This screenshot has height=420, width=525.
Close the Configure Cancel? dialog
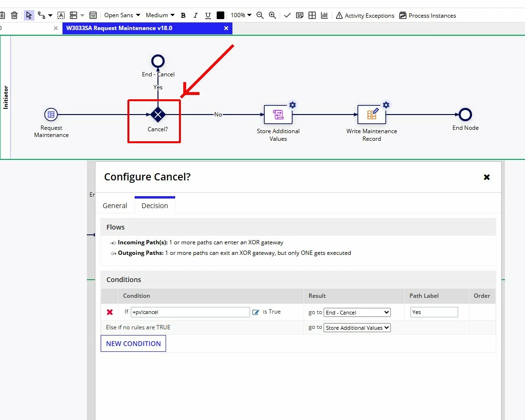coord(486,177)
